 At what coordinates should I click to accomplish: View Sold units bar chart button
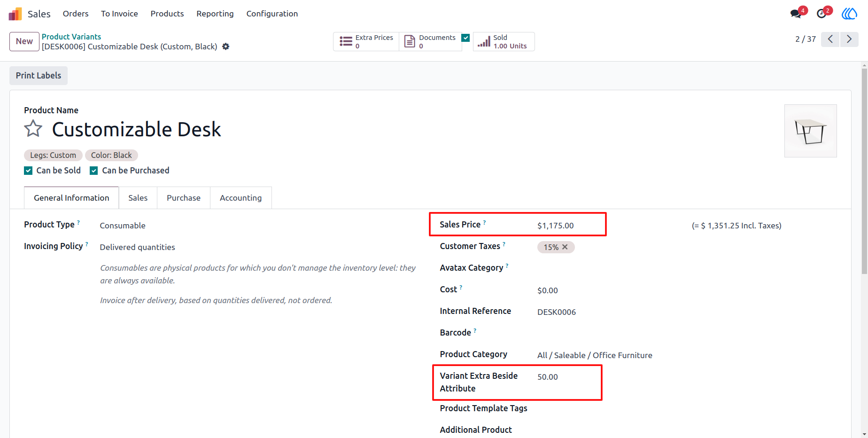[x=504, y=41]
